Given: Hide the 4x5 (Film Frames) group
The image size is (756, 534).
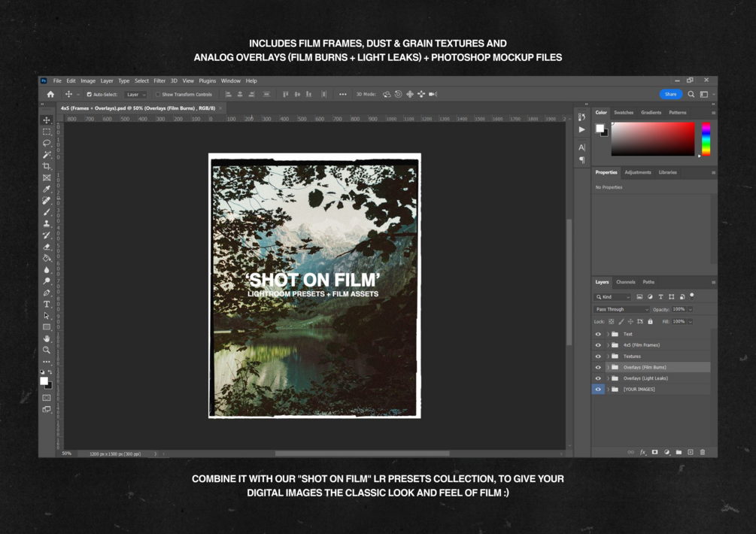Looking at the screenshot, I should [x=598, y=345].
